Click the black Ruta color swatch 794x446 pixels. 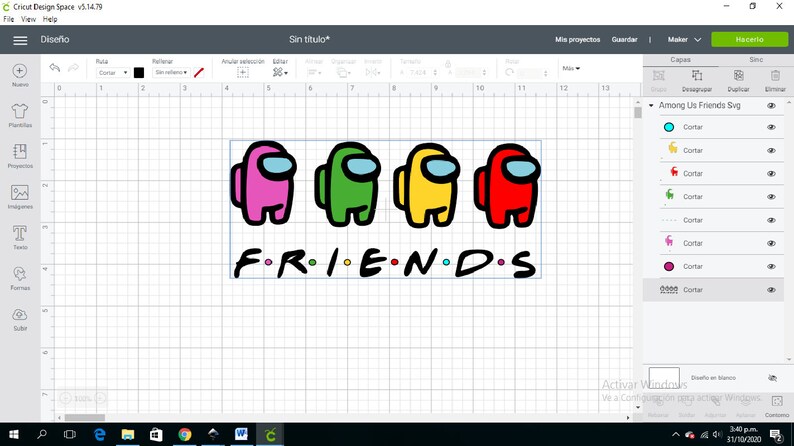click(x=139, y=73)
